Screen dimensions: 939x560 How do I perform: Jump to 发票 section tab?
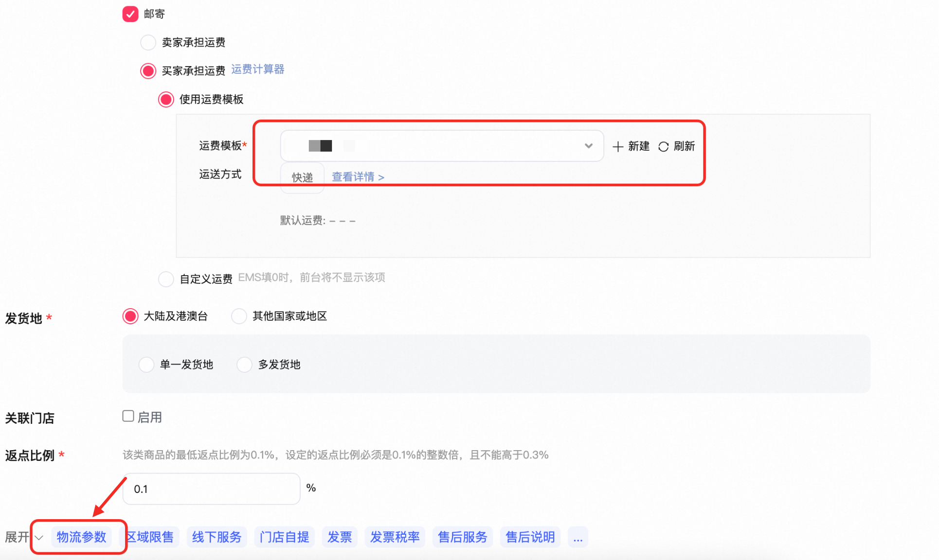(x=340, y=537)
